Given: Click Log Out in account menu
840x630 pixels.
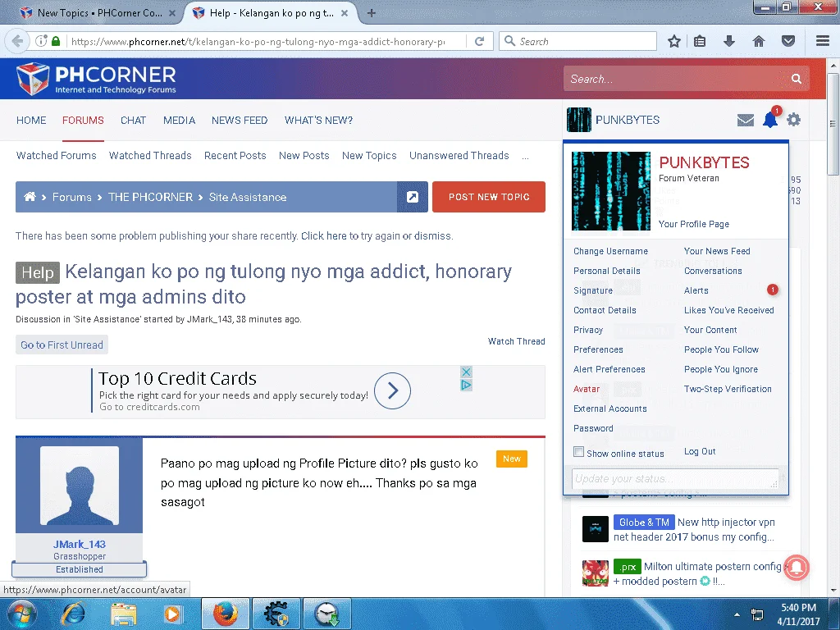Looking at the screenshot, I should [x=700, y=451].
